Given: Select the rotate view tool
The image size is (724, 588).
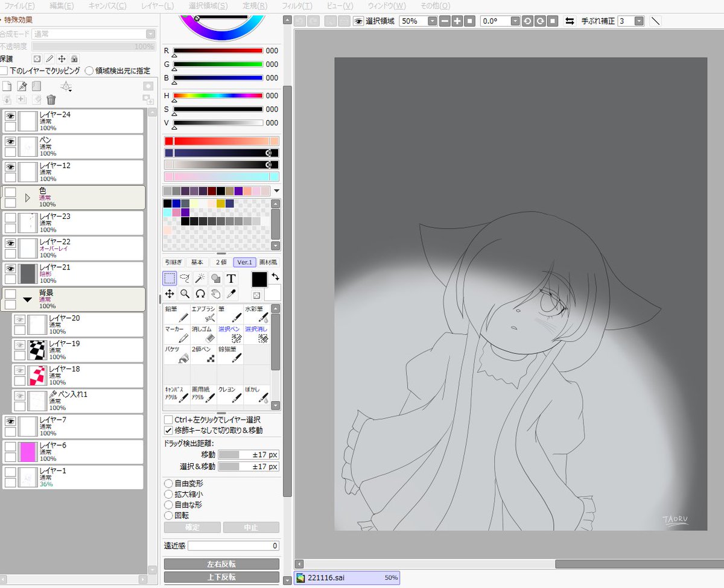Looking at the screenshot, I should click(200, 294).
